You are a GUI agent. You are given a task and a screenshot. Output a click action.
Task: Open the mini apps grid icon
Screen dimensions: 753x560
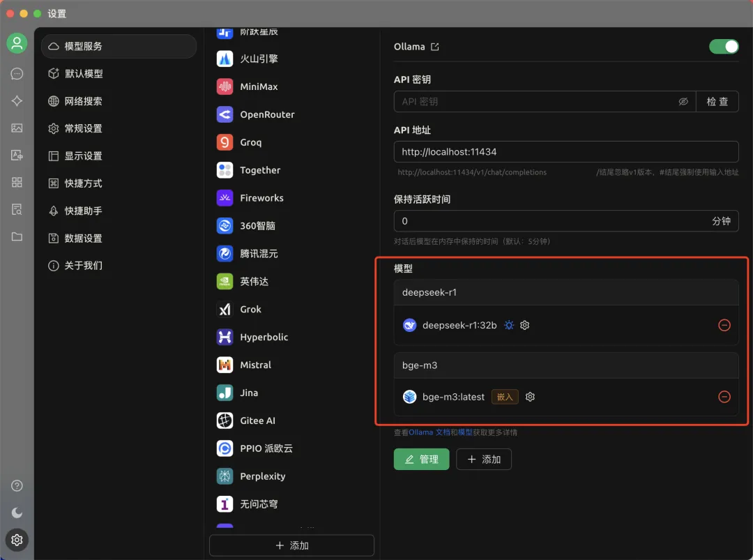[x=17, y=183]
